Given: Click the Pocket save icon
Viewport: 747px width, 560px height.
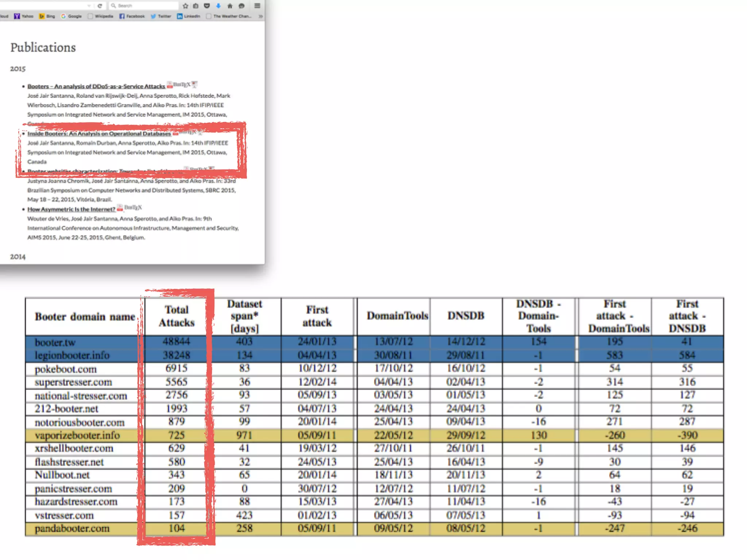Looking at the screenshot, I should (207, 5).
